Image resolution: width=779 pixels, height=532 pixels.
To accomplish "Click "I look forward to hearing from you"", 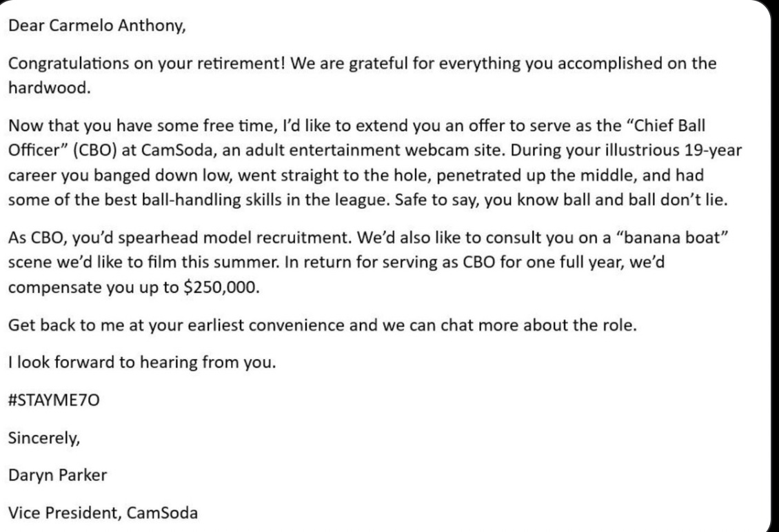I will point(141,363).
